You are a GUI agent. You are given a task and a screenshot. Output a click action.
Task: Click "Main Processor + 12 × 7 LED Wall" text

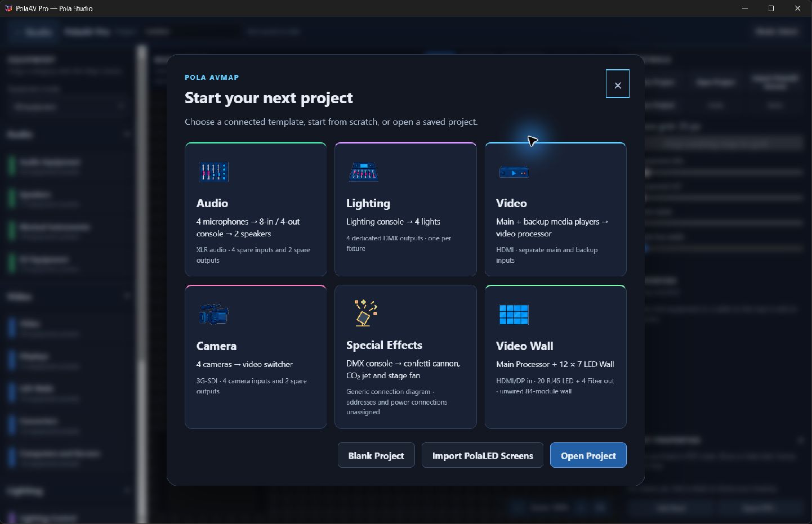point(555,364)
